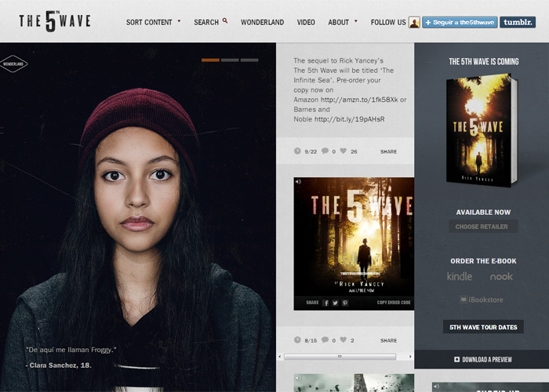Image resolution: width=549 pixels, height=392 pixels.
Task: Click the speaker icon on the gray video thumbnail
Action: [298, 378]
